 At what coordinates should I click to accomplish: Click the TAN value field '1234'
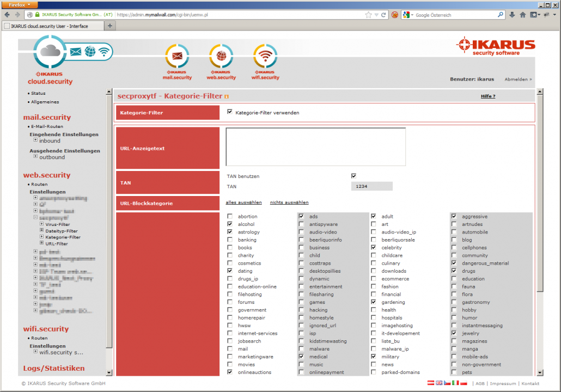[372, 186]
